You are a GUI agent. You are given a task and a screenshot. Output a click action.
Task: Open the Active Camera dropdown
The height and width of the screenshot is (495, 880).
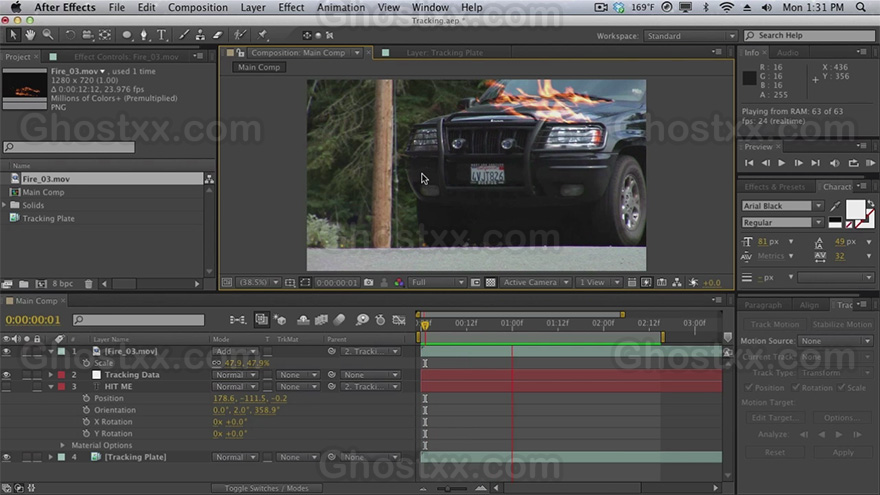coord(535,282)
